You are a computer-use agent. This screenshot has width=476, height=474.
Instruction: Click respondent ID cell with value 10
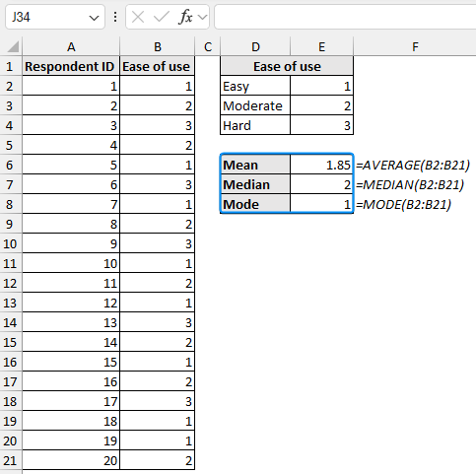71,263
